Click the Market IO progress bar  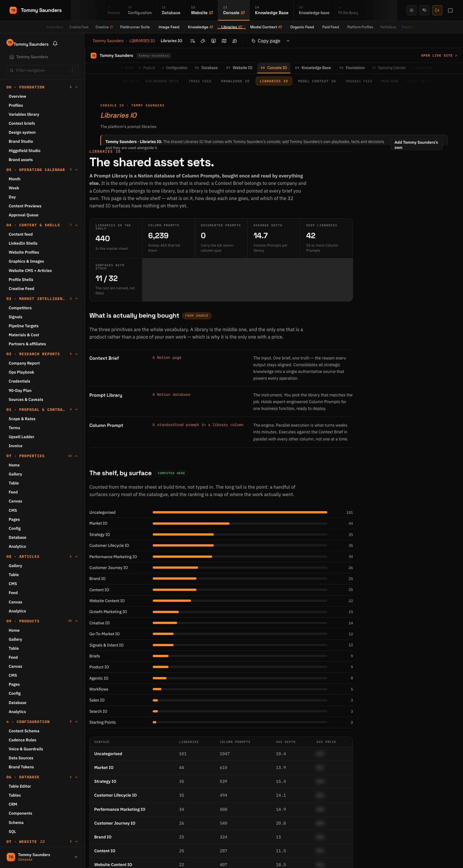[240, 523]
